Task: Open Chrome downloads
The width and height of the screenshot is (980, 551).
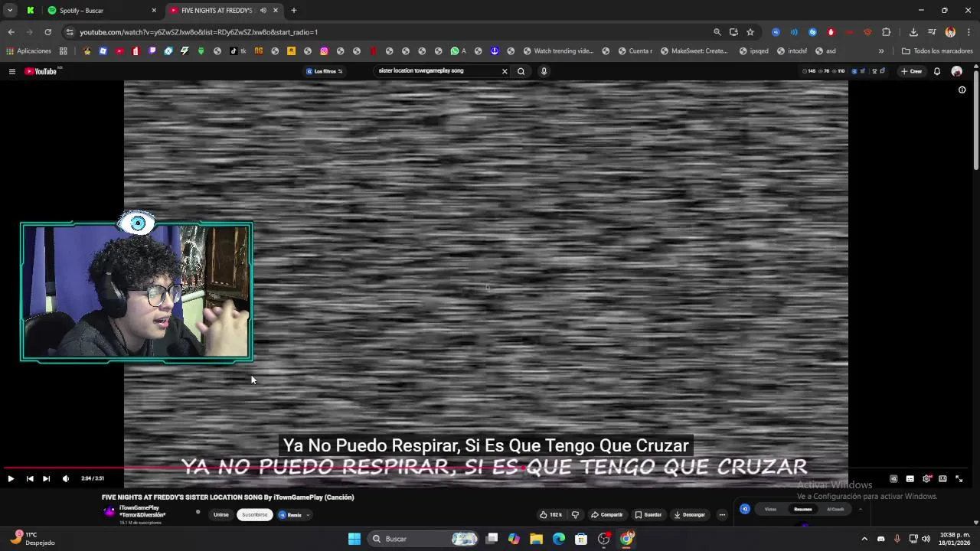Action: point(913,32)
